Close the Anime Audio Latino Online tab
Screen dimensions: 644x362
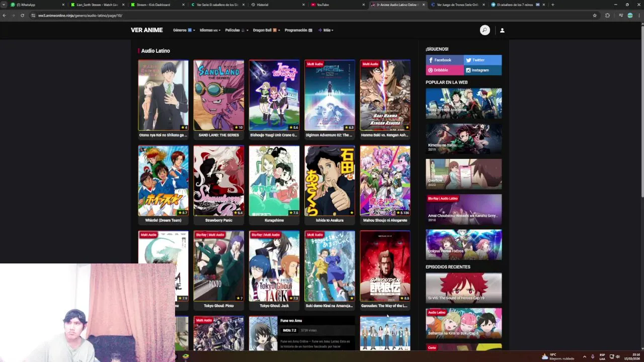[x=424, y=5]
